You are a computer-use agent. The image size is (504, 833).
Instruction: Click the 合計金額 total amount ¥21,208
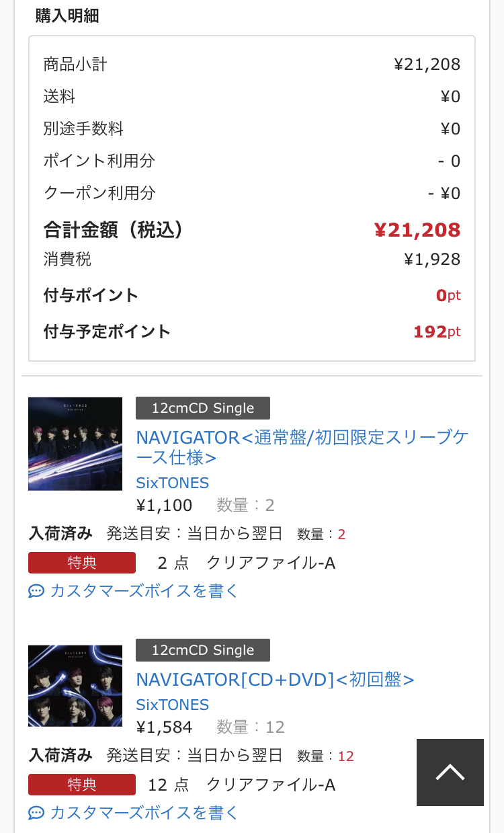click(x=417, y=230)
